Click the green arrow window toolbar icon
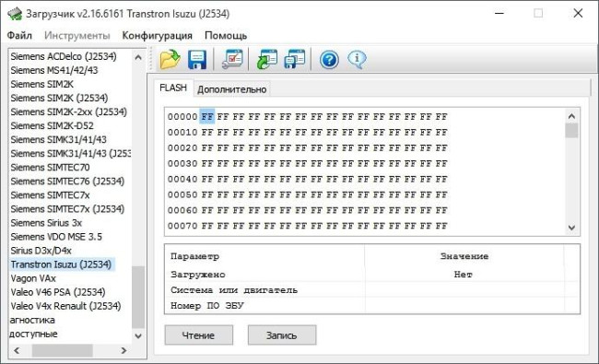This screenshot has width=599, height=364. [266, 60]
